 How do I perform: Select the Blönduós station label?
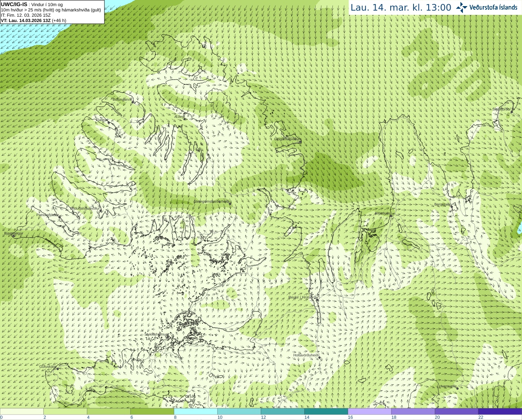pyautogui.click(x=382, y=213)
